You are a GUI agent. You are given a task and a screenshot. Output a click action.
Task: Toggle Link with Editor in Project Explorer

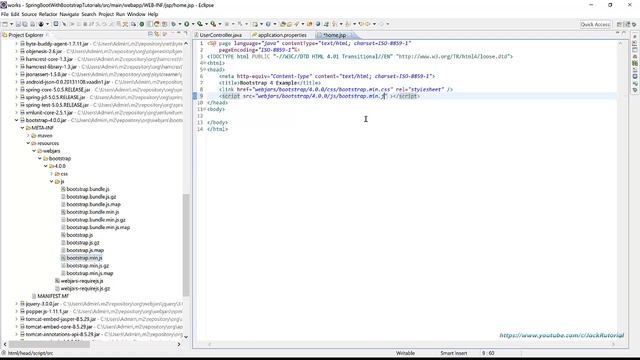[157, 34]
